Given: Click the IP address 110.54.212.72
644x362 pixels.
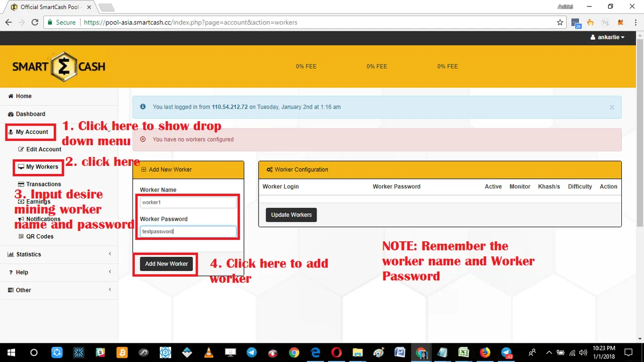Looking at the screenshot, I should [230, 107].
